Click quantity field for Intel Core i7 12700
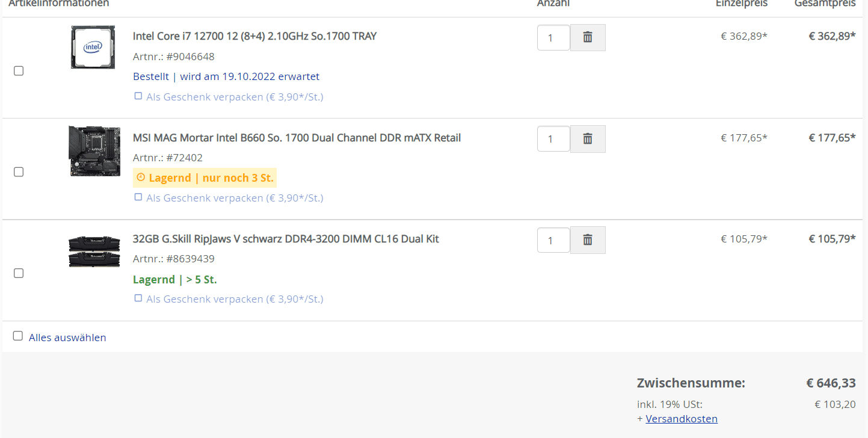 (553, 37)
